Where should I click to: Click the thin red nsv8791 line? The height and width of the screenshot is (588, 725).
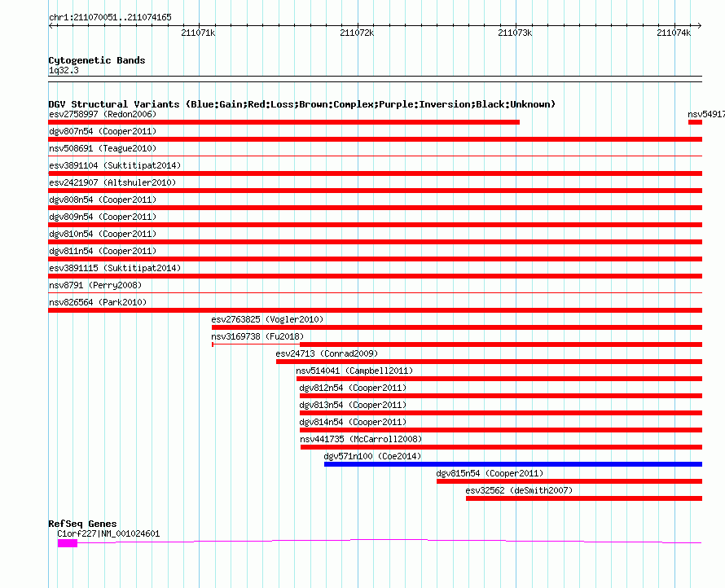(375, 293)
